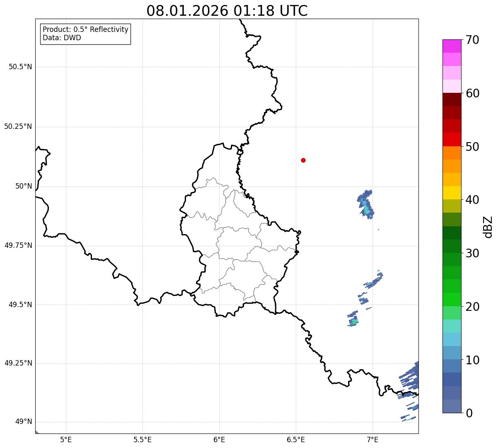Click the 5.5°E longitude label

pos(143,439)
